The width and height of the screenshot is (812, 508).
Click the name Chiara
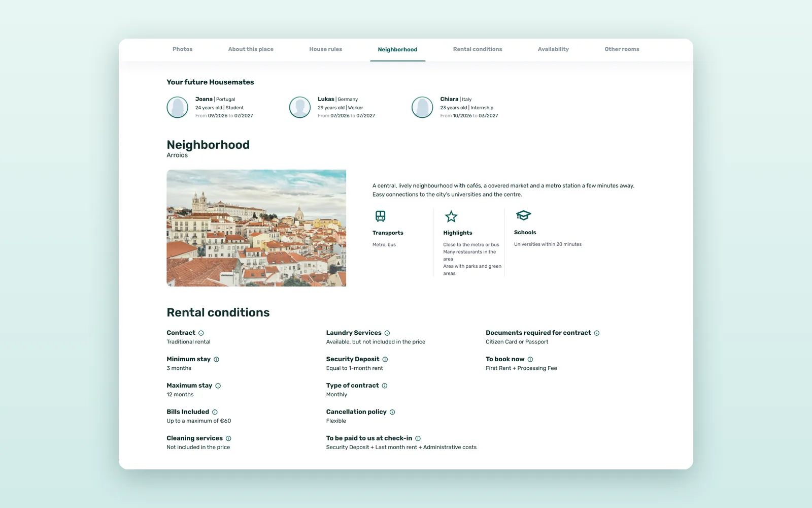click(450, 99)
